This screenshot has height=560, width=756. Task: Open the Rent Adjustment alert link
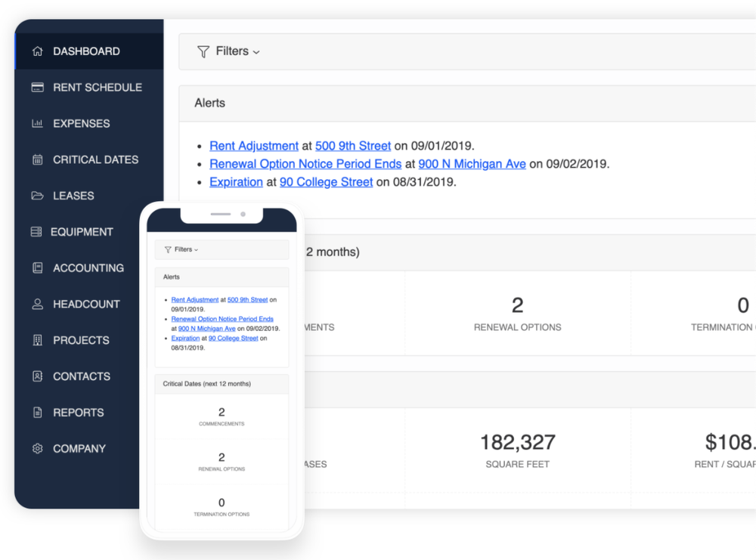[254, 146]
